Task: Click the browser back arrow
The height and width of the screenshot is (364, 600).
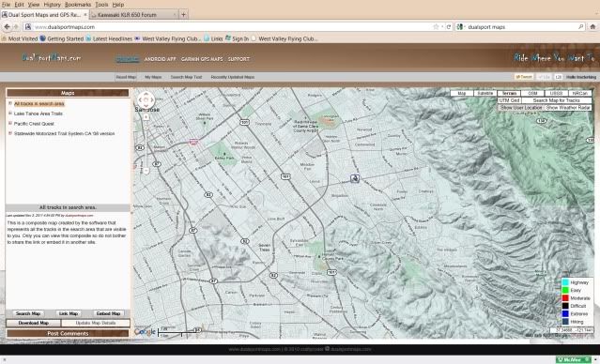Action: tap(7, 27)
